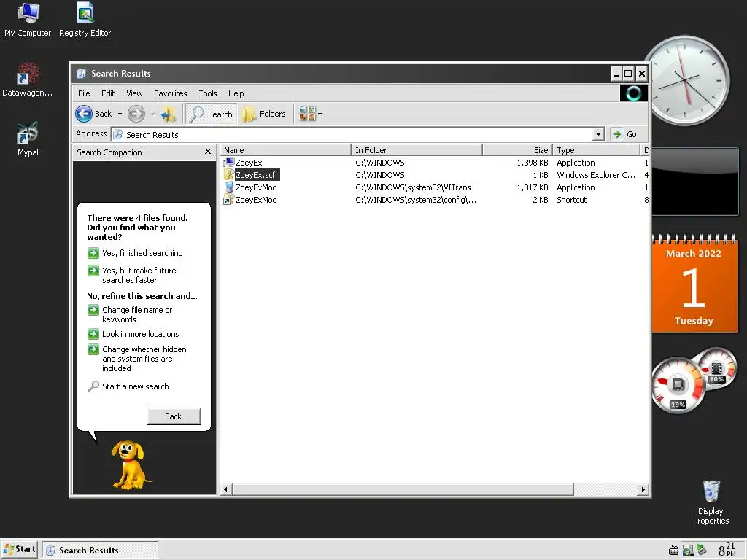Image resolution: width=747 pixels, height=560 pixels.
Task: Close the Search Companion pane
Action: (208, 152)
